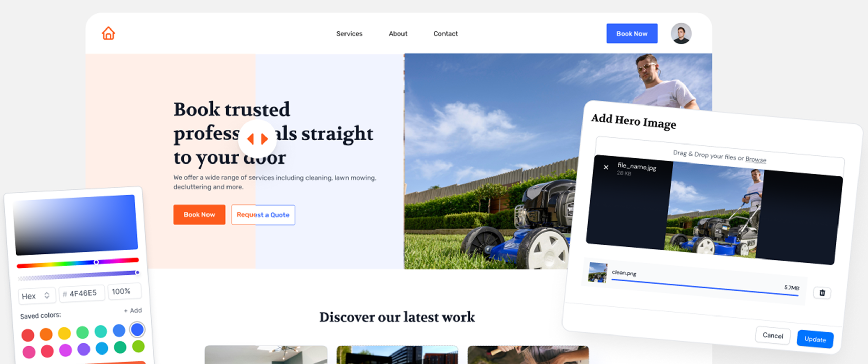Viewport: 868px width, 364px height.
Task: Cancel the Add Hero Image dialog
Action: tap(773, 335)
